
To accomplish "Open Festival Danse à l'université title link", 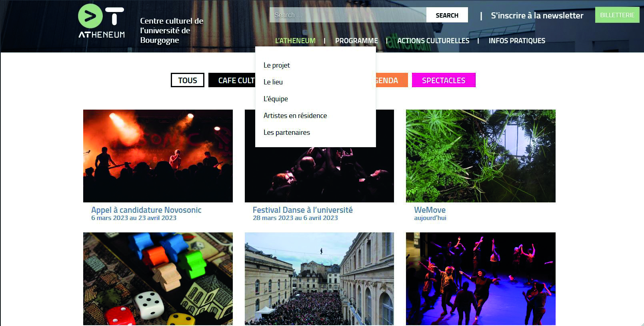I will (302, 210).
